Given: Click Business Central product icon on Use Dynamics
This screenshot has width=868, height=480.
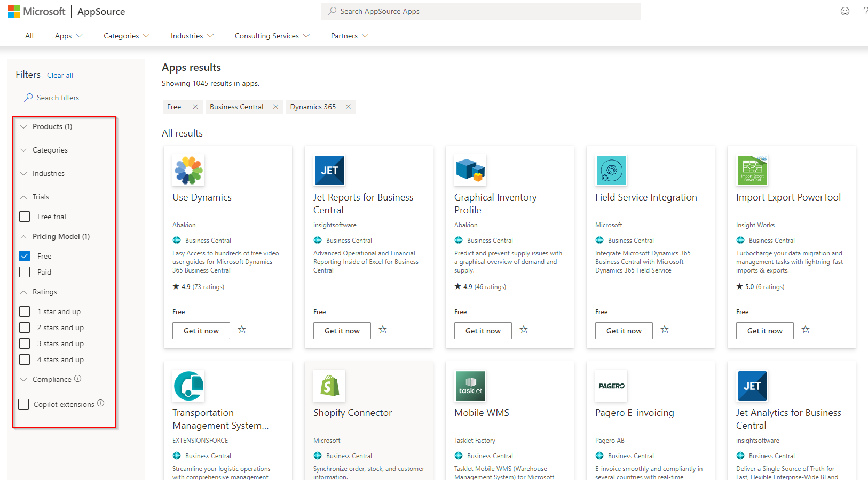Looking at the screenshot, I should 177,240.
